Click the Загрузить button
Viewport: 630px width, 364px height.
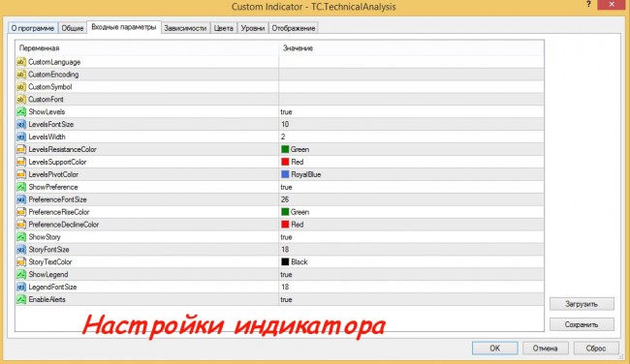pyautogui.click(x=582, y=304)
